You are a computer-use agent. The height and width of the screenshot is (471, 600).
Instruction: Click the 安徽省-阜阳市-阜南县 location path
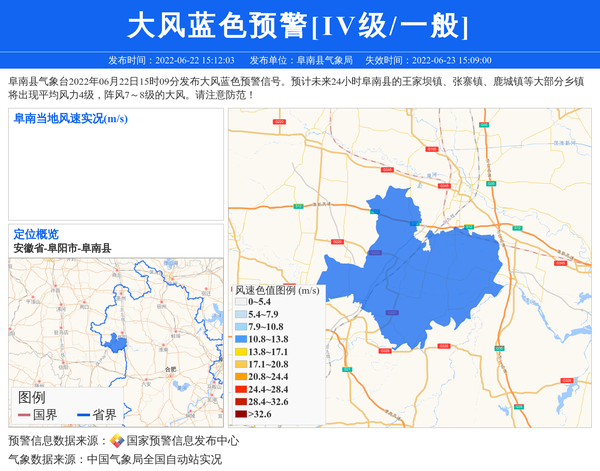pos(62,248)
